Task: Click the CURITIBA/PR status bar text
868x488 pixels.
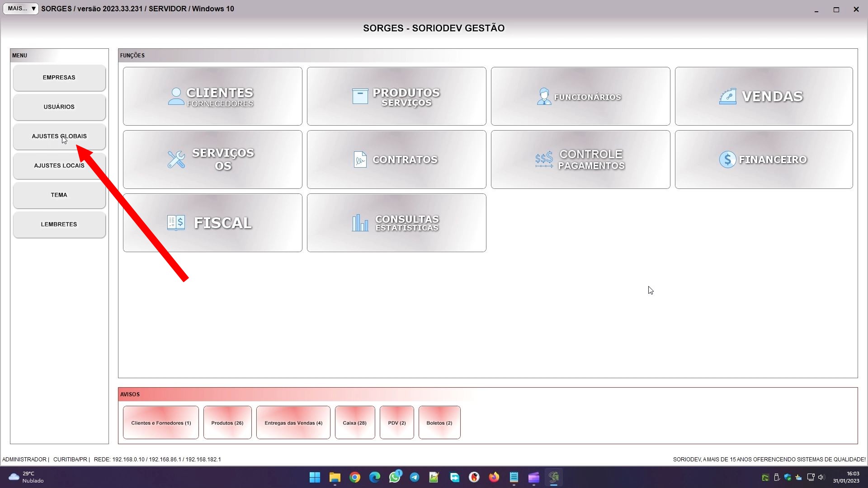Action: (x=70, y=460)
